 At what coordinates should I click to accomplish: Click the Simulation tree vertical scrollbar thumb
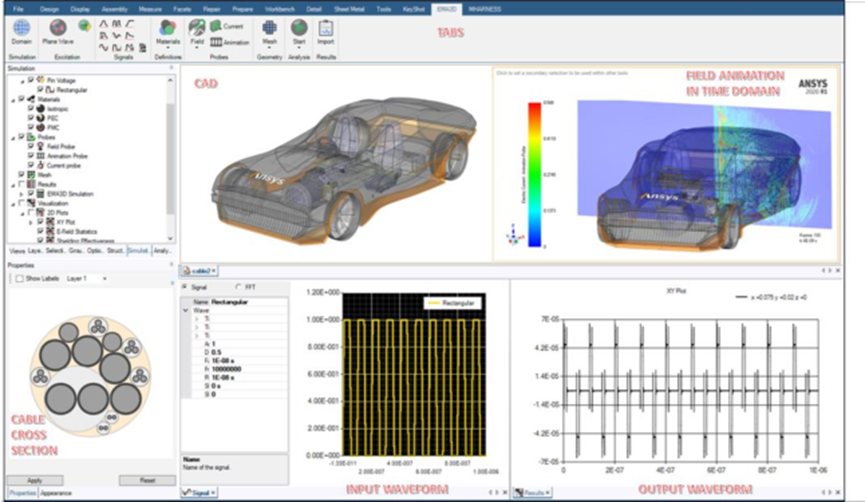170,157
